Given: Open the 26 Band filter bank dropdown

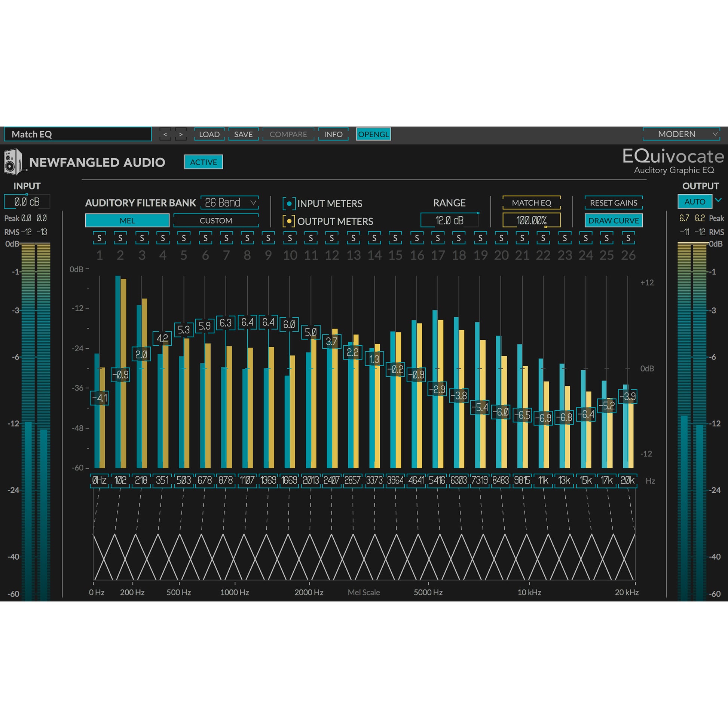Looking at the screenshot, I should 229,203.
